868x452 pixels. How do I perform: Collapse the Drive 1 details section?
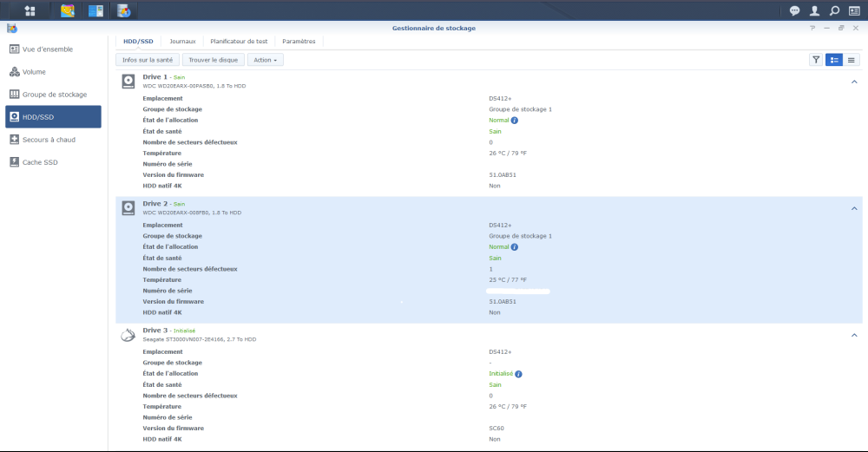[854, 82]
